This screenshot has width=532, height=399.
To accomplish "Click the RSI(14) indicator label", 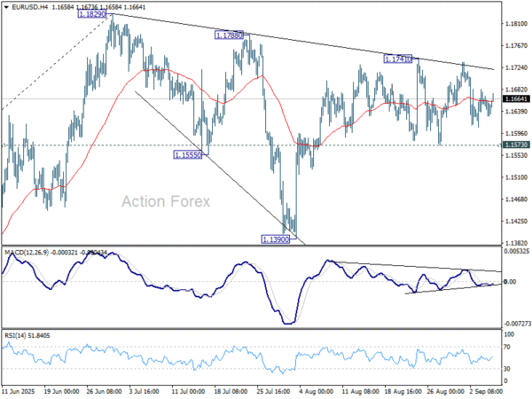I will point(15,335).
